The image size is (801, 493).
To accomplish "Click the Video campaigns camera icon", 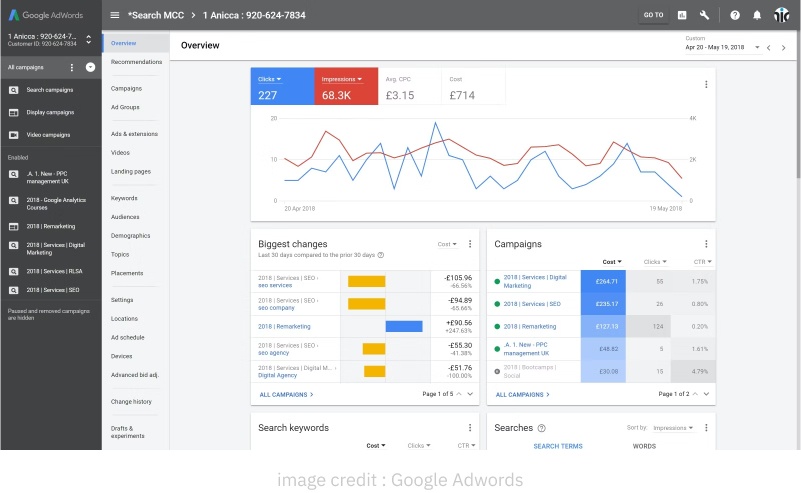I will pyautogui.click(x=14, y=135).
